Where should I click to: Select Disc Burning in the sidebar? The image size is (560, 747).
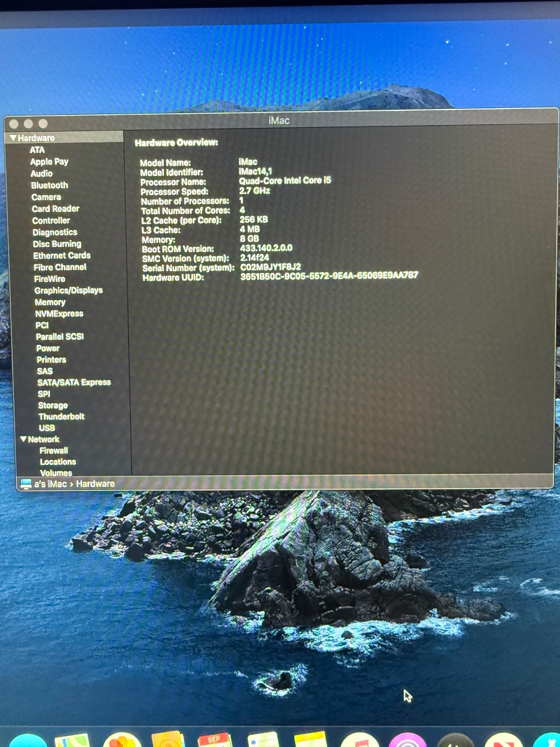(x=57, y=244)
